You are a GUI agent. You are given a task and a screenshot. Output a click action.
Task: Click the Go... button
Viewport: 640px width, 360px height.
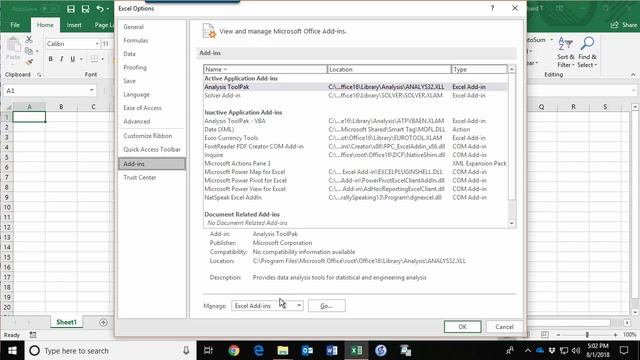(x=327, y=306)
